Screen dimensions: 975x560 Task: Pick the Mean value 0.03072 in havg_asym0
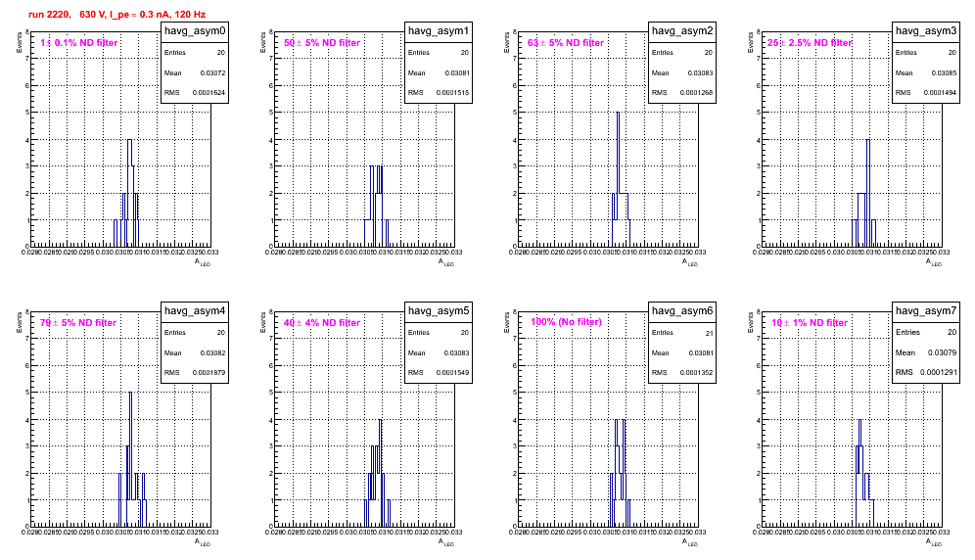(x=212, y=72)
